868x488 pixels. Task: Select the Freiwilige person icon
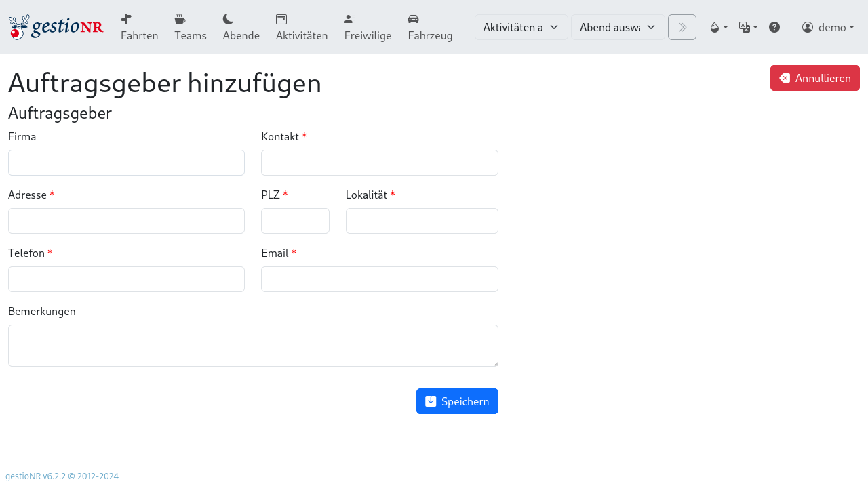[x=349, y=18]
